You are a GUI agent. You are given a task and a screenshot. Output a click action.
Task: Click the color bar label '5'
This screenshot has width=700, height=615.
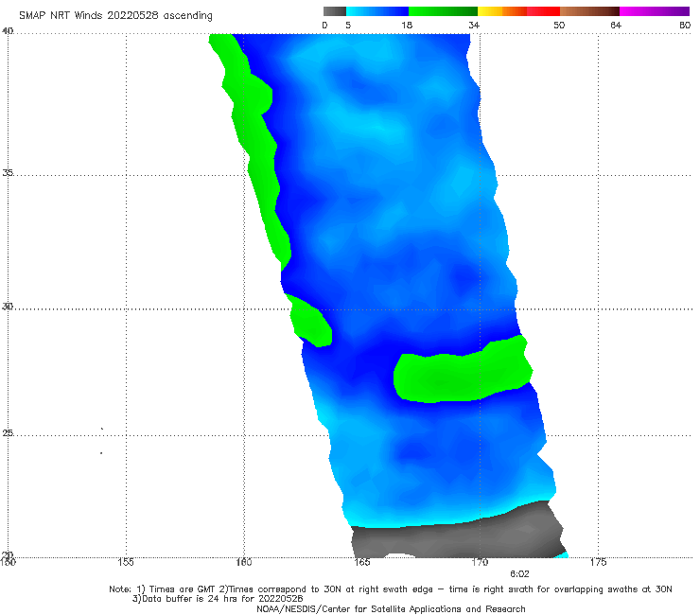pyautogui.click(x=348, y=25)
